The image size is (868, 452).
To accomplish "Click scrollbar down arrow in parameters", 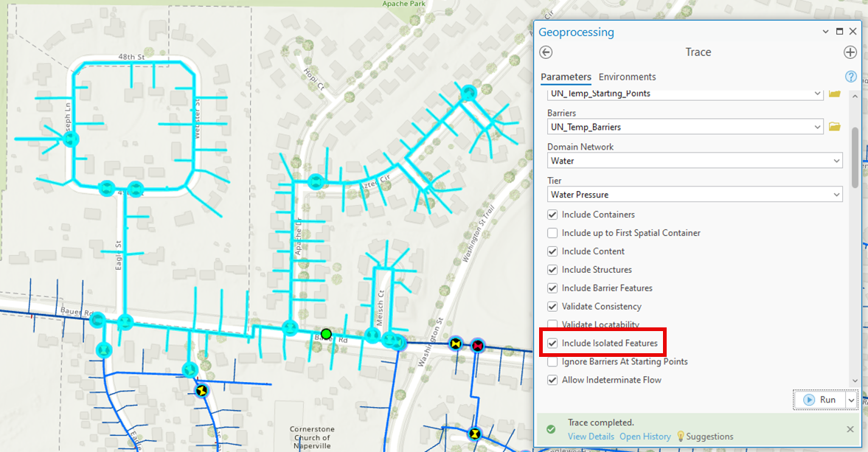I will pos(855,380).
